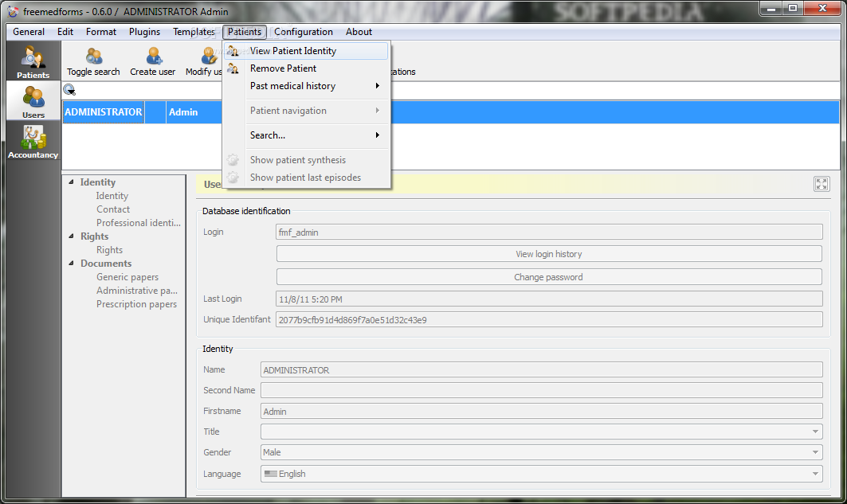Open the Configuration menu

(x=304, y=32)
